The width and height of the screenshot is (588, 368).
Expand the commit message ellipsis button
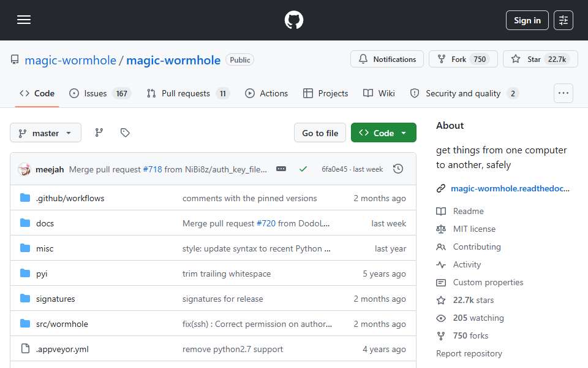coord(281,169)
